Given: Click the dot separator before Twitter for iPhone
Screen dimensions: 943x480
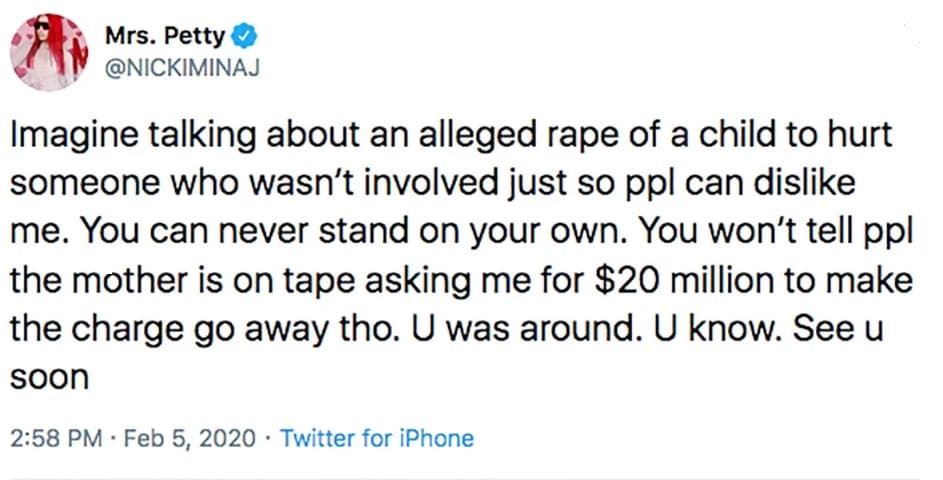Looking at the screenshot, I should click(x=270, y=438).
